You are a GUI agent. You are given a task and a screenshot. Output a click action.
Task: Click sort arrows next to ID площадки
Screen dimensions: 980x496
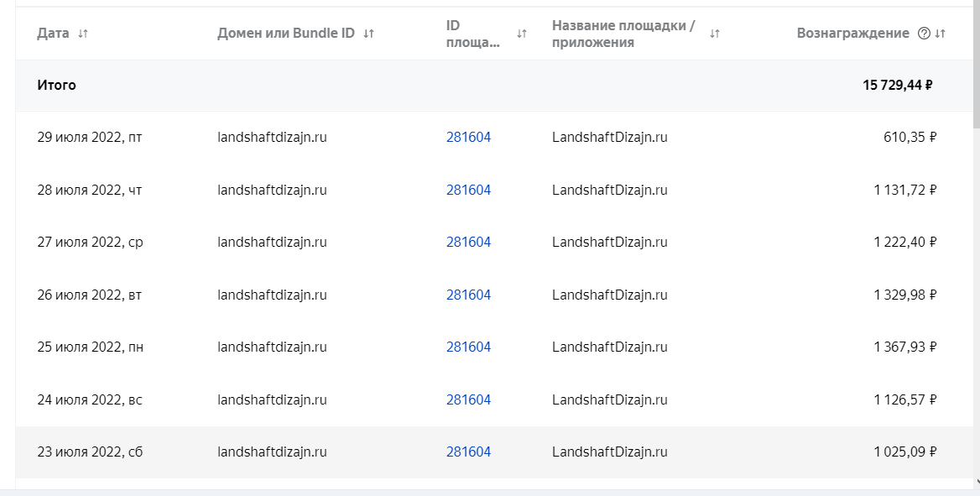[522, 34]
